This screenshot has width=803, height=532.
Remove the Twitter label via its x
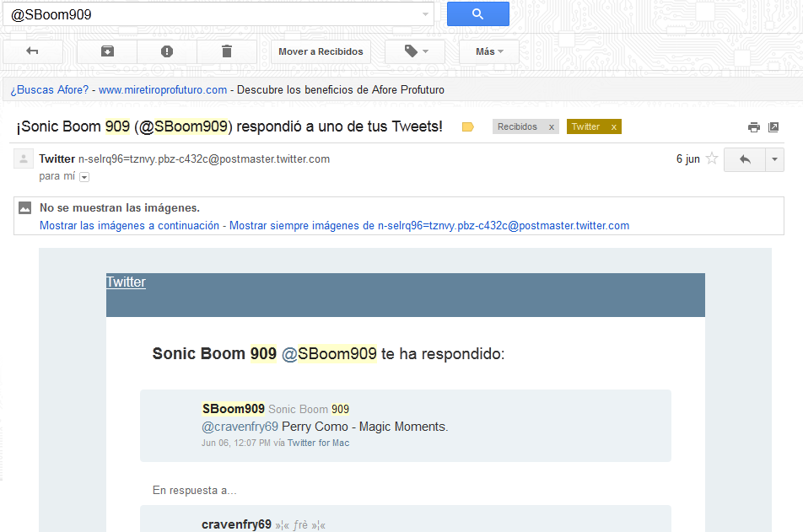tap(613, 127)
